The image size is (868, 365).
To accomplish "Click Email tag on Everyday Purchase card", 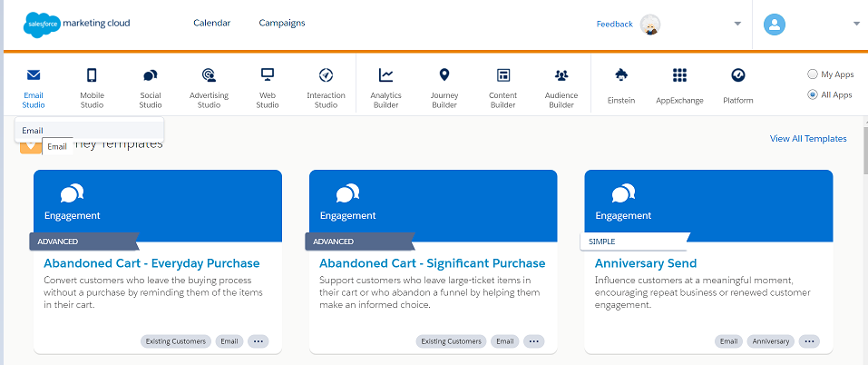I will pyautogui.click(x=229, y=341).
